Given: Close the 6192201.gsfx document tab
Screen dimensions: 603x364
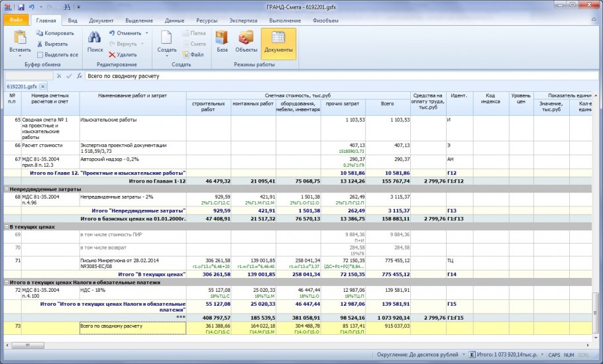Looking at the screenshot, I should click(x=42, y=87).
